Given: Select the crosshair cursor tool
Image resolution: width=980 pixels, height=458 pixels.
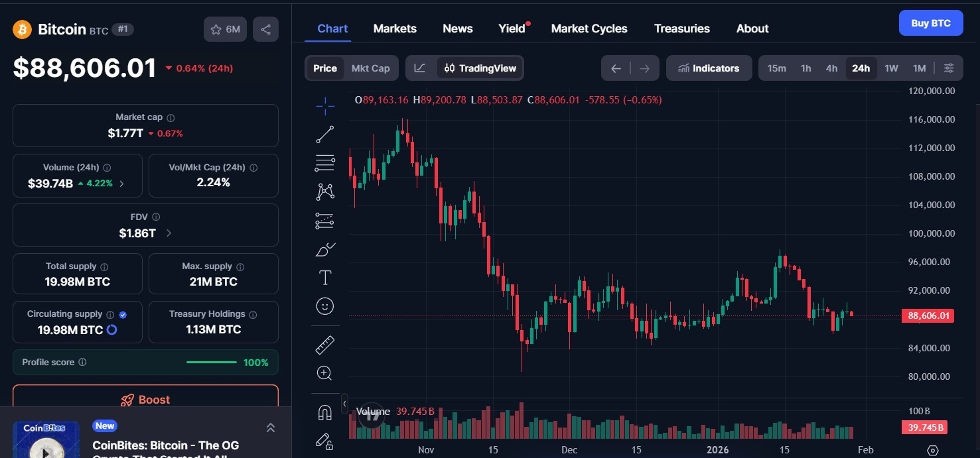Looking at the screenshot, I should point(325,105).
